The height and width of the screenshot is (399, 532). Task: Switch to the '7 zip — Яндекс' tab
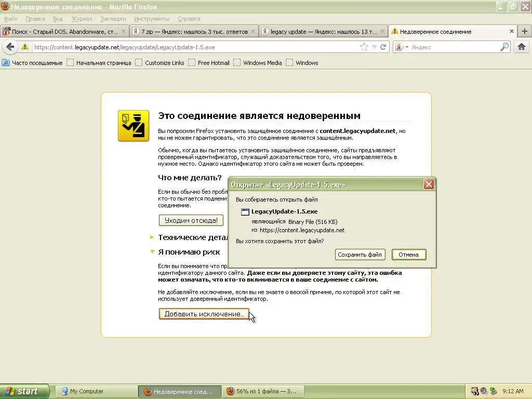coord(194,31)
